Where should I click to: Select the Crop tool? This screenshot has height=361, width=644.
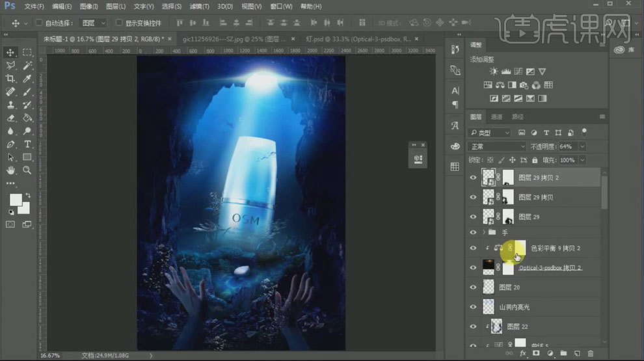pos(10,79)
